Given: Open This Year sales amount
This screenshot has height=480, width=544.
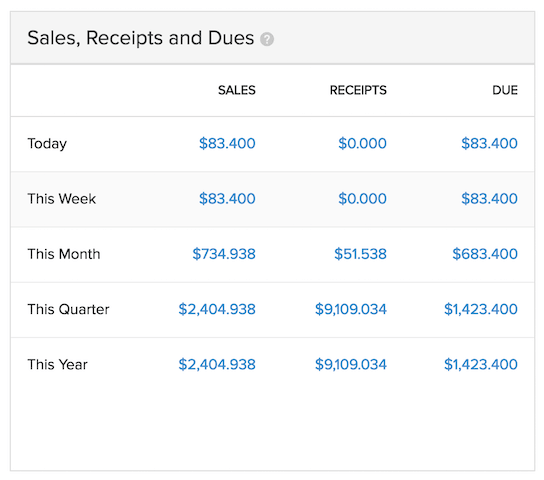Looking at the screenshot, I should (x=217, y=365).
